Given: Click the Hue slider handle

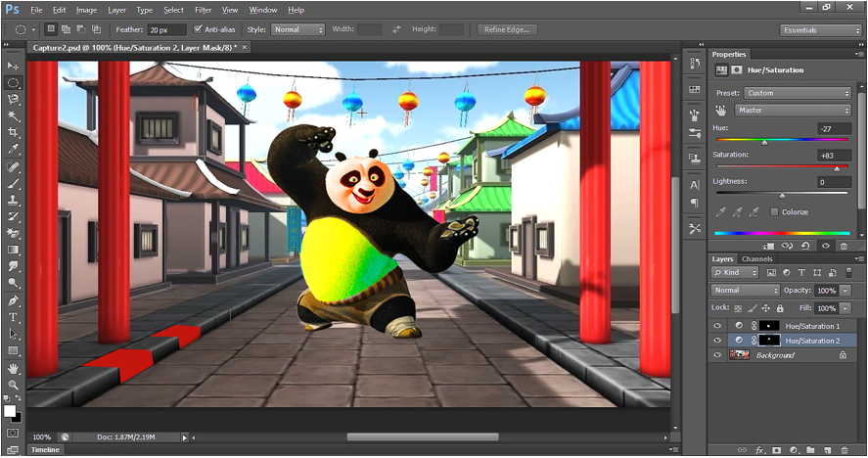Looking at the screenshot, I should (x=764, y=142).
